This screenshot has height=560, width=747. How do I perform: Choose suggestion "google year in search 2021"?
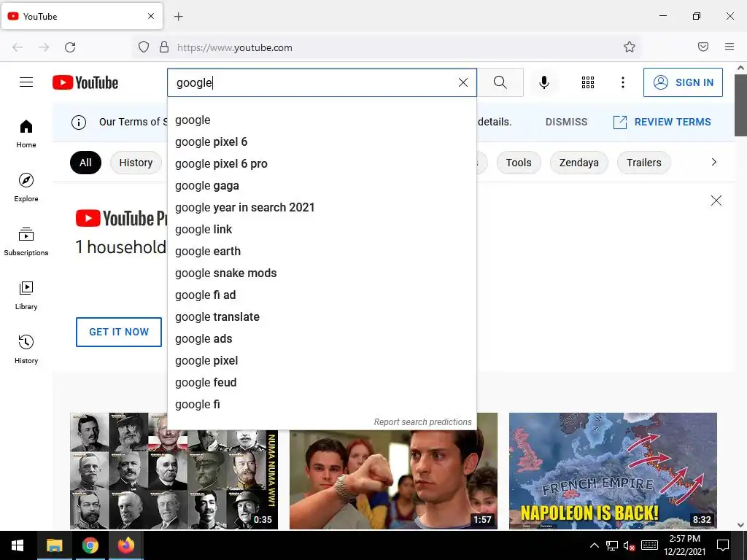[322, 208]
